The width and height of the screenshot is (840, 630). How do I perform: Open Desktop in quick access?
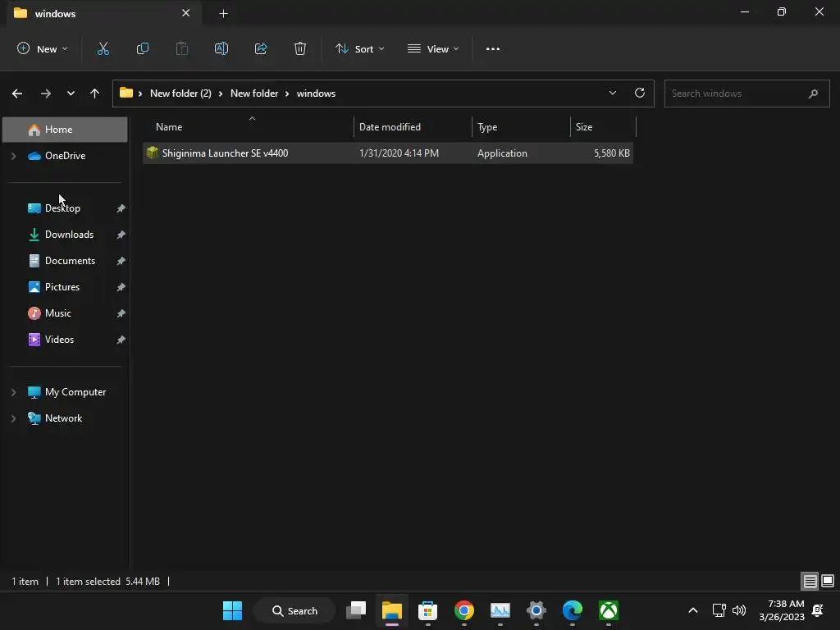point(62,208)
